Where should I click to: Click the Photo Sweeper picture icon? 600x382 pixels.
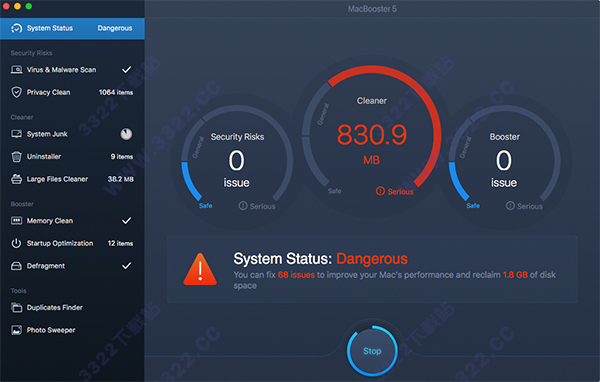(16, 330)
